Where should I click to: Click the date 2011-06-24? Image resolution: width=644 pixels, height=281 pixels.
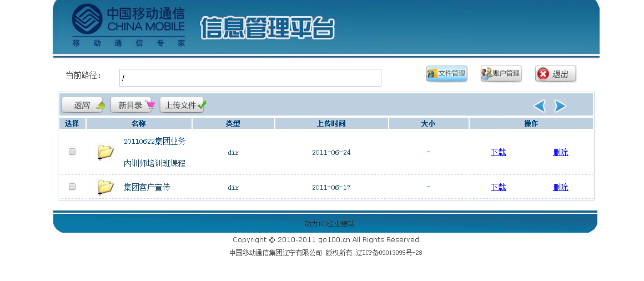tap(331, 152)
